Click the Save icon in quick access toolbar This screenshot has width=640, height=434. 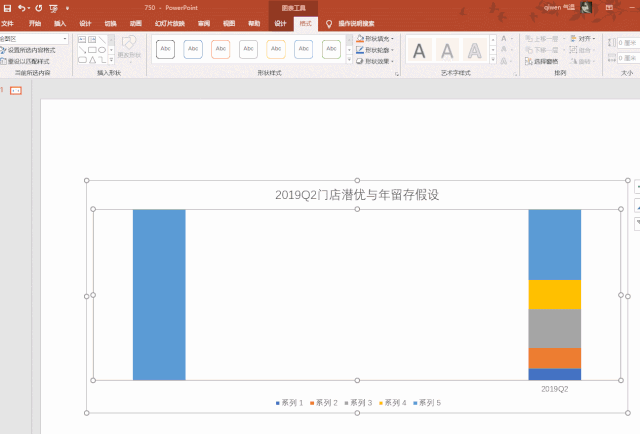point(7,7)
